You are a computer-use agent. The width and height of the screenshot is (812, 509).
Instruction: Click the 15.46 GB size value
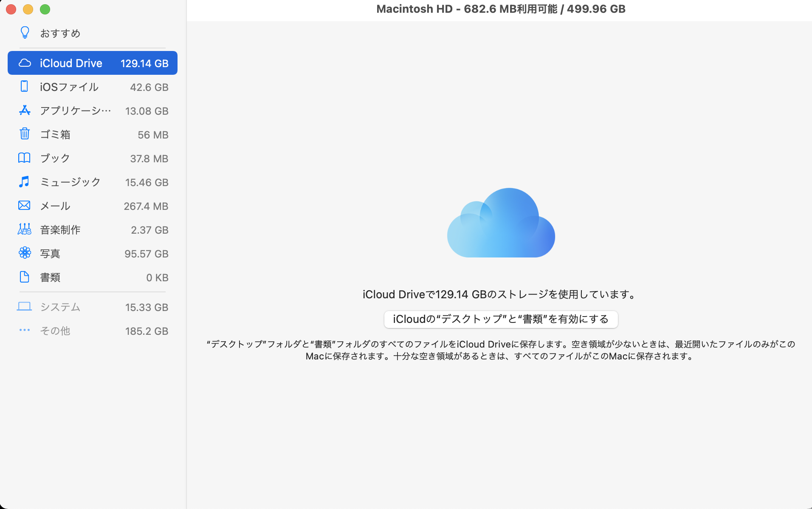(147, 182)
